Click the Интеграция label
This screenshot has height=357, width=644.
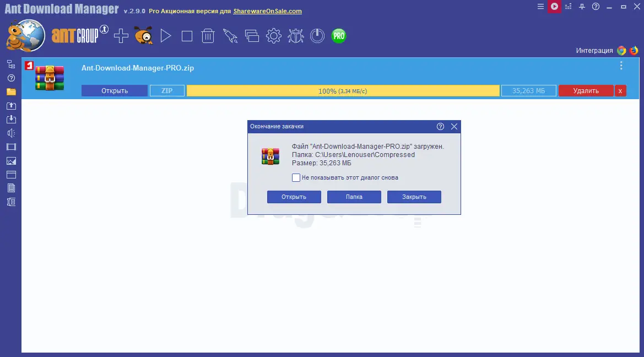(x=594, y=51)
